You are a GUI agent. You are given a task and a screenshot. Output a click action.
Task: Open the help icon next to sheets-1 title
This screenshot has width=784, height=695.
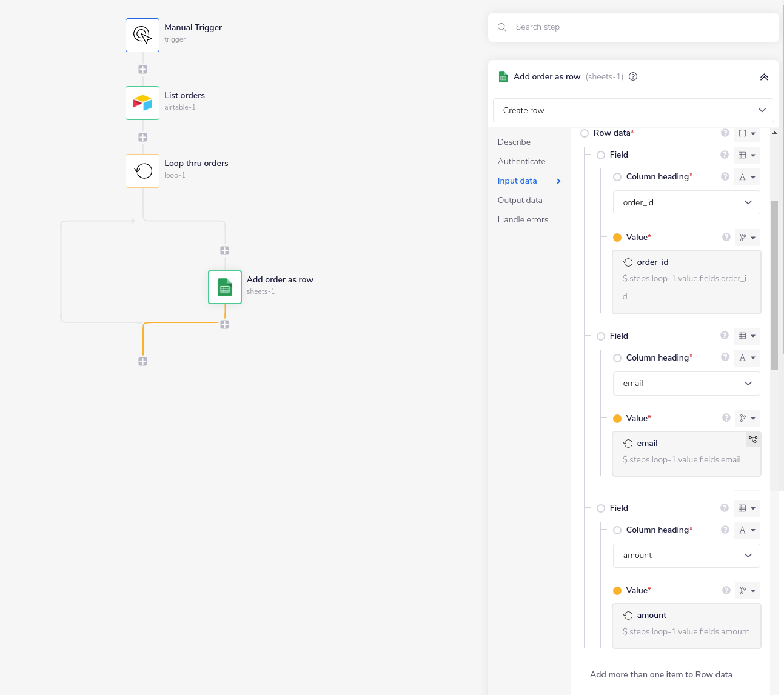point(632,76)
